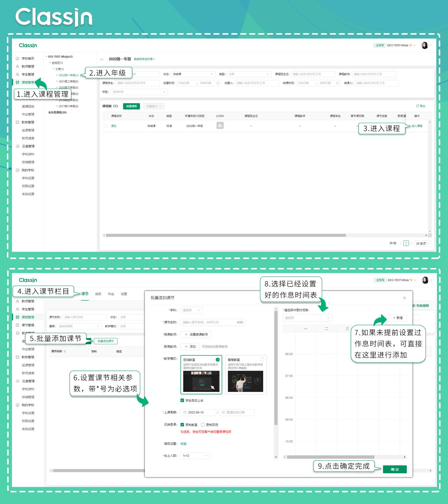Click the 进入课程 link for 语文
This screenshot has width=448, height=504.
pyautogui.click(x=417, y=126)
